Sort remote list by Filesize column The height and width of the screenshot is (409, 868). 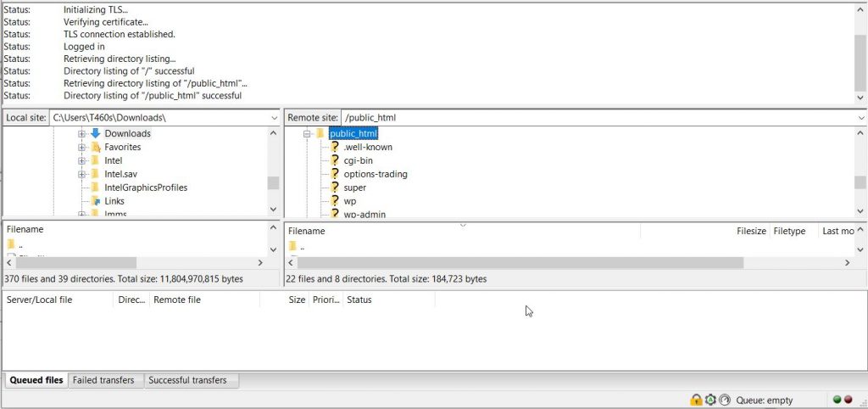704,231
